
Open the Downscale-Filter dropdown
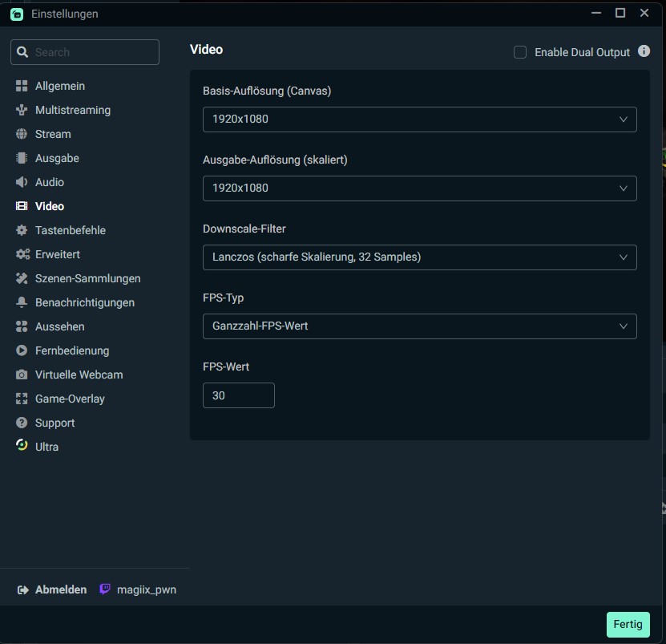point(419,257)
